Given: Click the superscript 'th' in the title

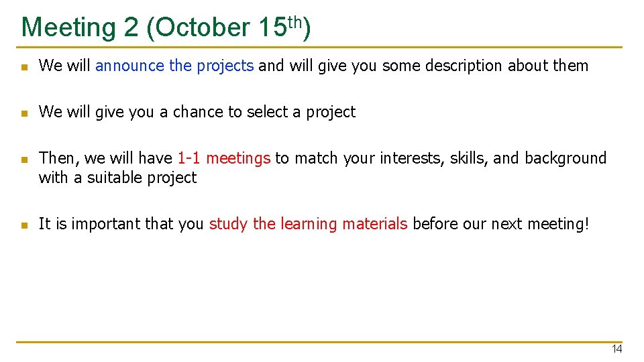Looking at the screenshot, I should coord(297,22).
